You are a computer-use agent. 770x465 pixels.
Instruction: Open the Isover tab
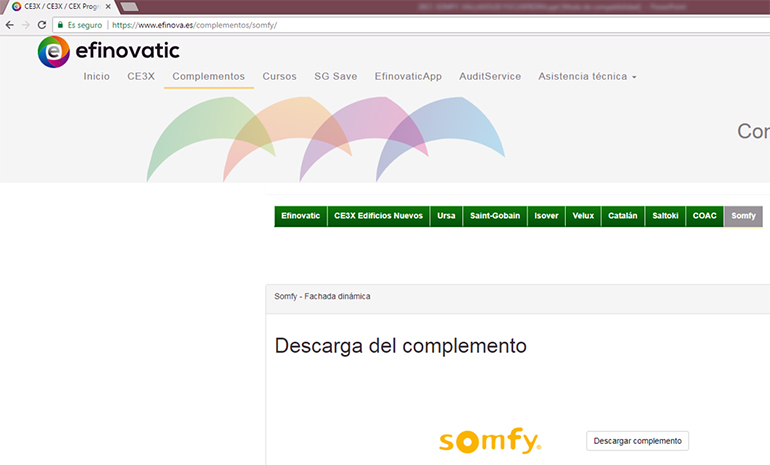[547, 216]
